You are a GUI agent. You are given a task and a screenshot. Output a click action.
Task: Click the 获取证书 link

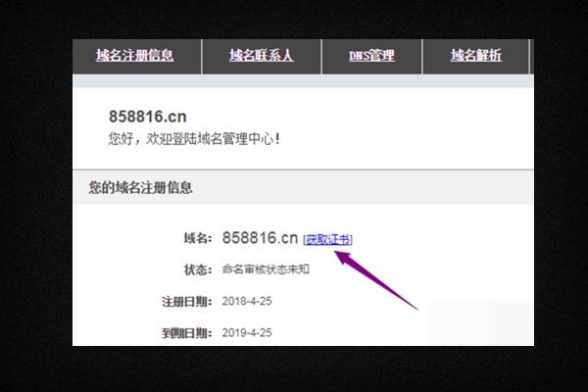(x=327, y=239)
